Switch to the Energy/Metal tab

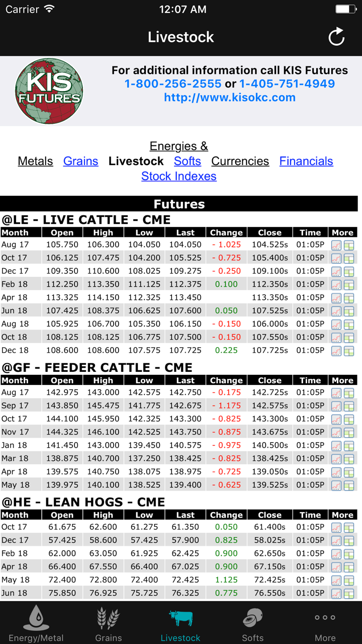pyautogui.click(x=36, y=624)
